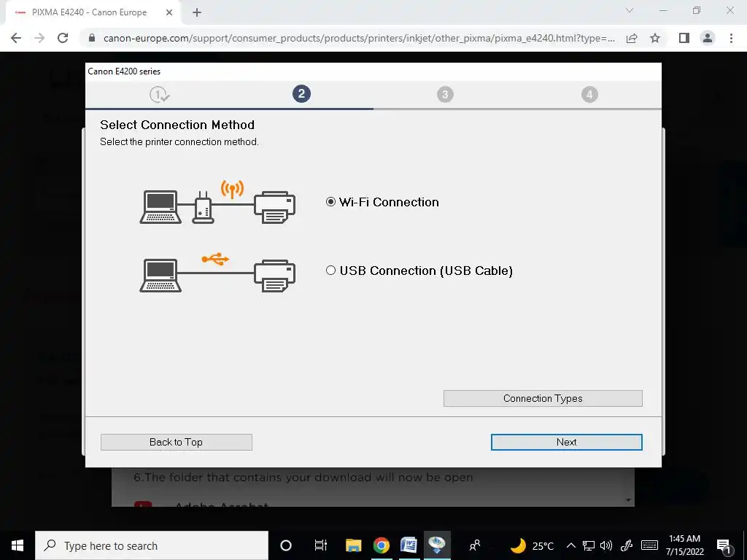Open the Connection Types help button
747x560 pixels.
point(543,399)
